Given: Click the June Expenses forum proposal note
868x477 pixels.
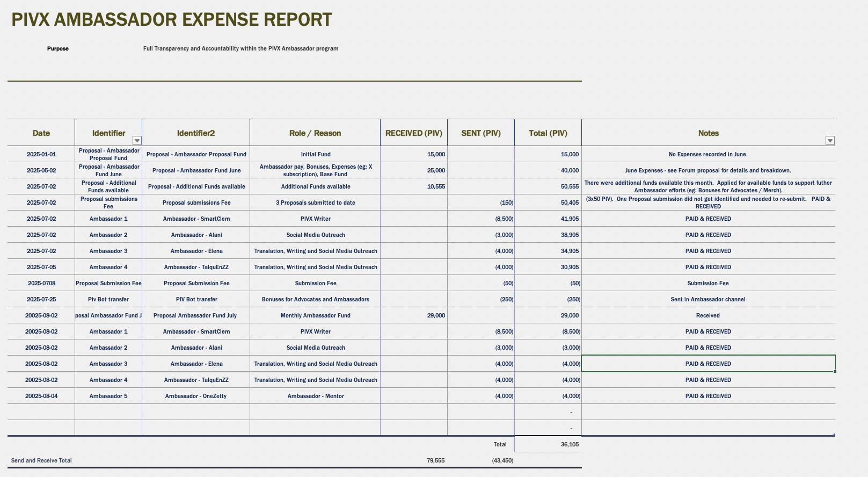Looking at the screenshot, I should tap(708, 170).
